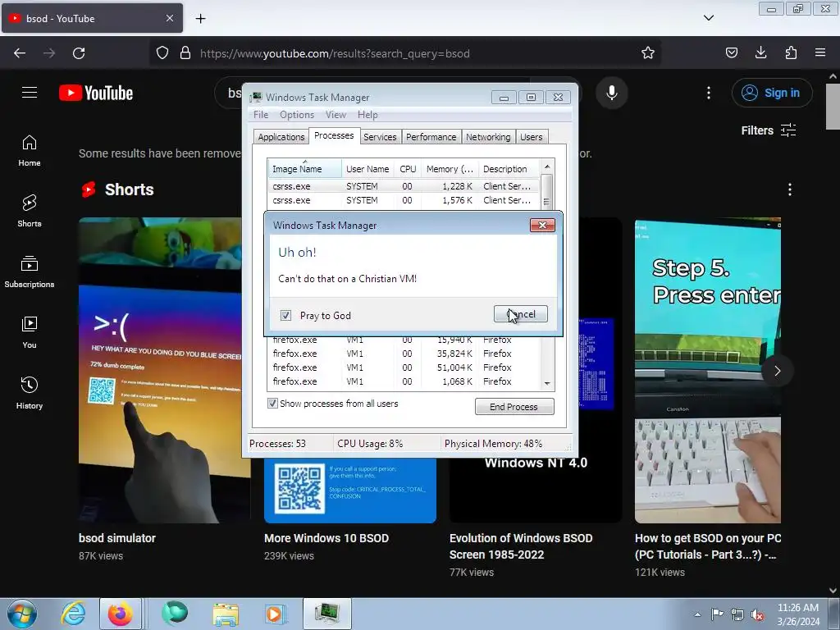This screenshot has height=630, width=840.
Task: Open Evolution of Windows BSOD title
Action: [521, 546]
